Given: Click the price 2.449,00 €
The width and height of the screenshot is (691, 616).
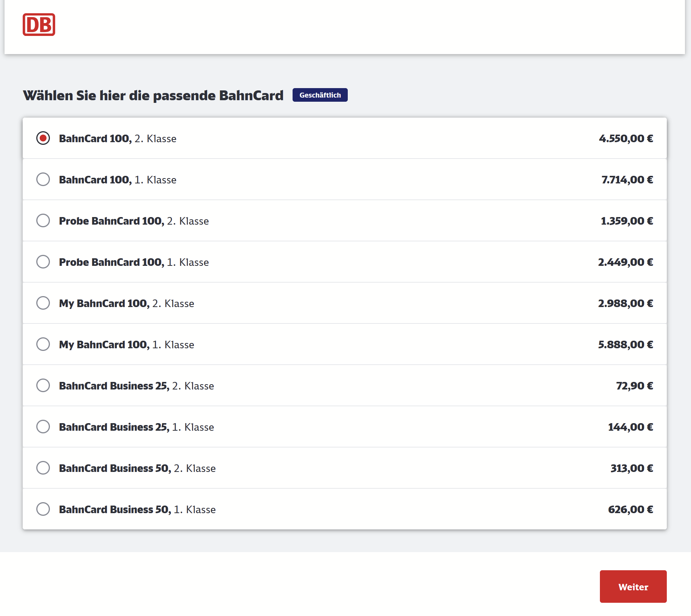Looking at the screenshot, I should point(626,262).
